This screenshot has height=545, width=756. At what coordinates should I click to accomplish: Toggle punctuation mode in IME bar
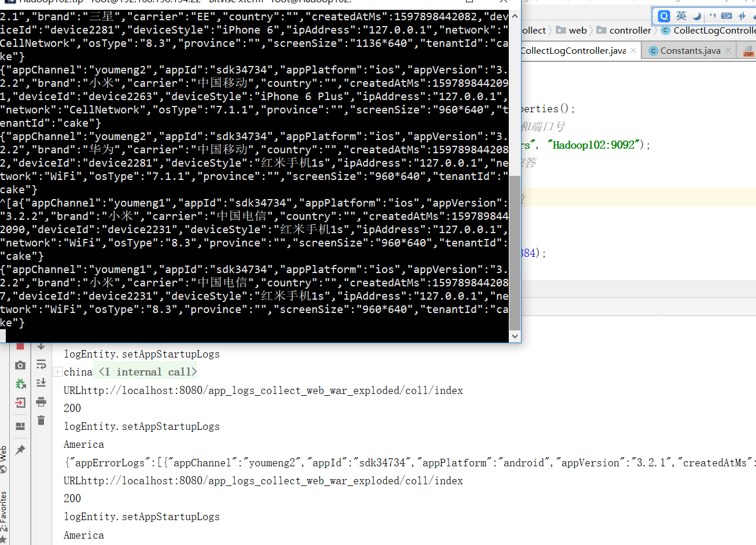[x=712, y=16]
